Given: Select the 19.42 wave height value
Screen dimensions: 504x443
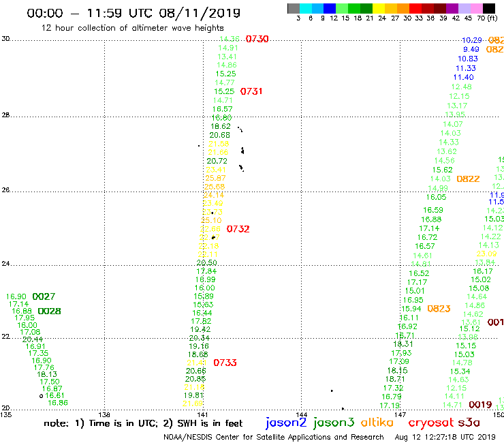Looking at the screenshot, I should pos(200,330).
